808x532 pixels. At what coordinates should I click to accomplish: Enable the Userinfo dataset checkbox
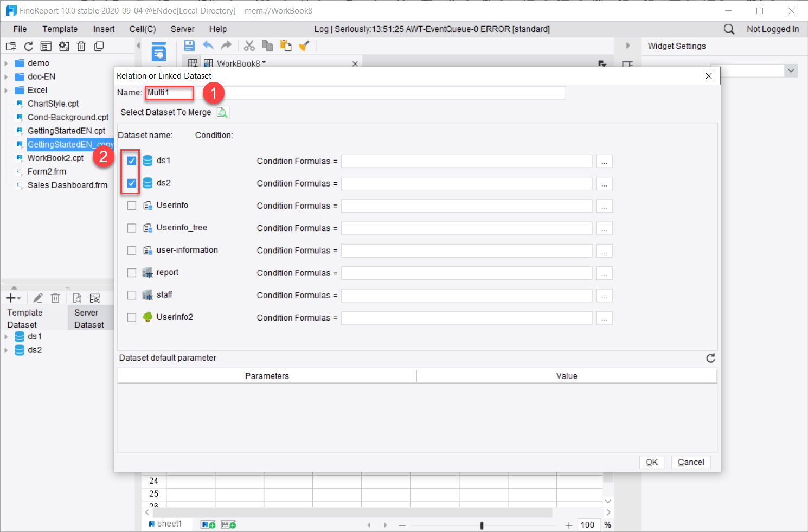click(x=131, y=206)
